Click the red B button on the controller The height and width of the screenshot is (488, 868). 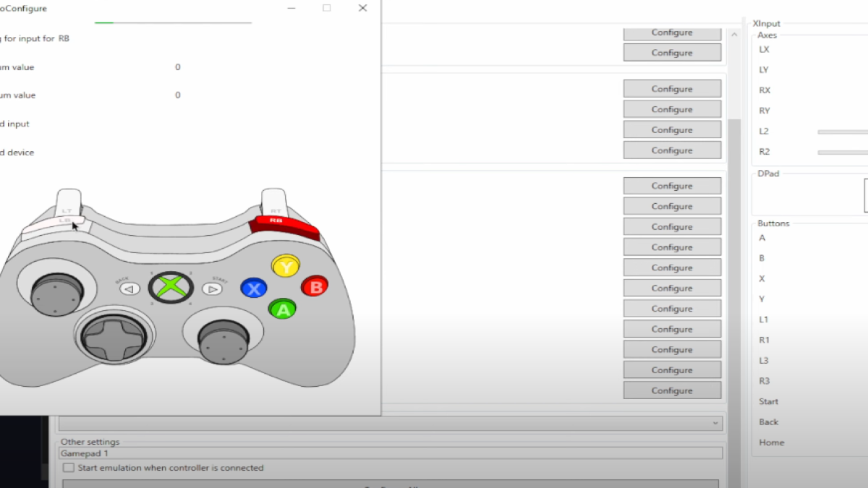pyautogui.click(x=315, y=287)
